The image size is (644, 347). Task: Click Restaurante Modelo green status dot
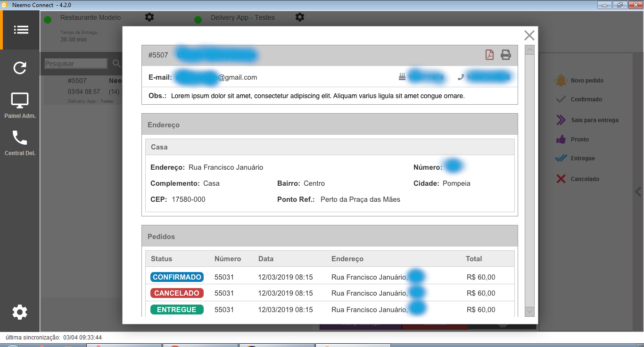click(48, 20)
